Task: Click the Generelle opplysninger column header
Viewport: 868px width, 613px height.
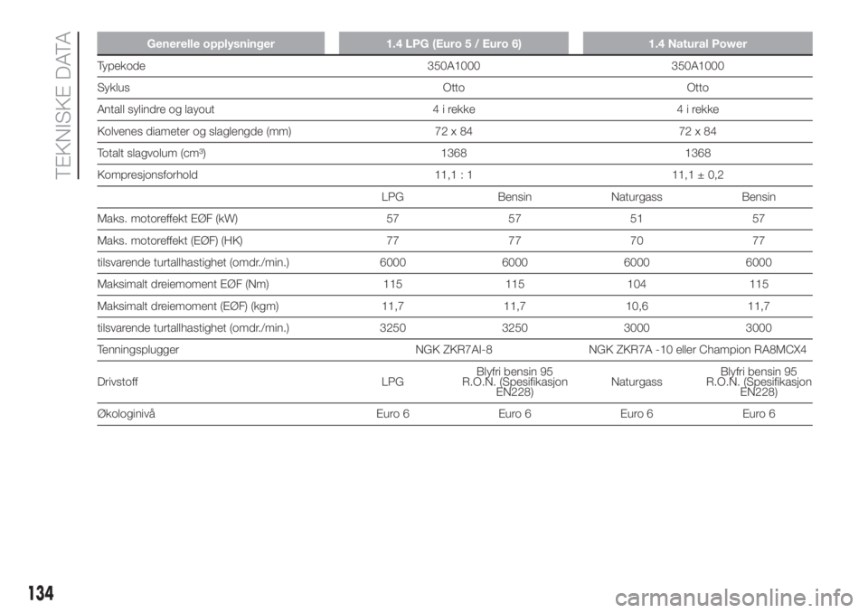Action: pyautogui.click(x=211, y=43)
